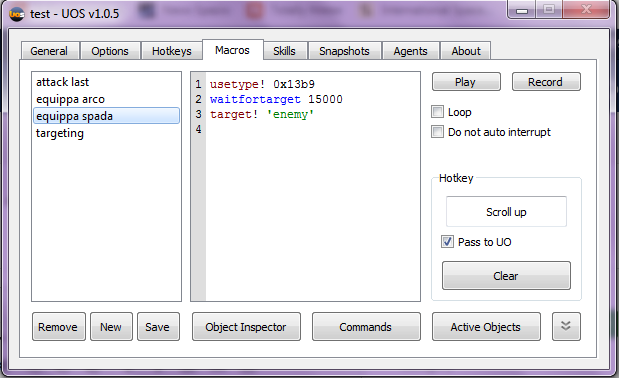Click value 15000 in the editor
This screenshot has height=378, width=619.
pyautogui.click(x=325, y=99)
